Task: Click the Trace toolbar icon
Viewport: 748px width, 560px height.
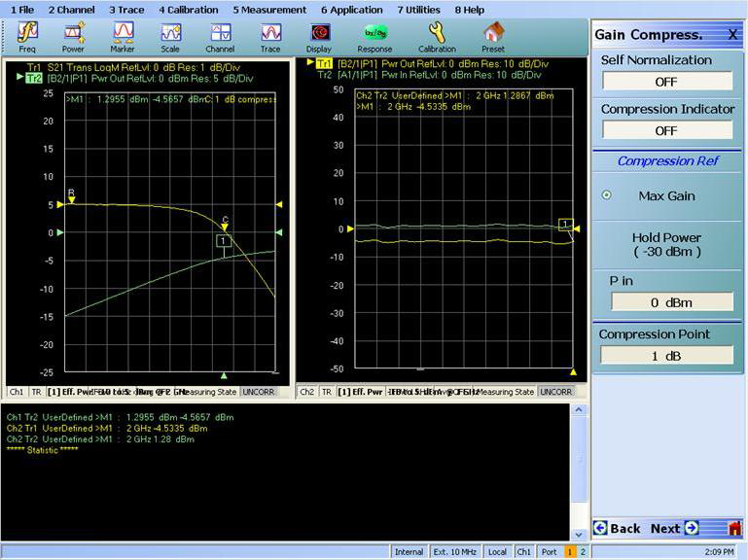Action: coord(270,37)
